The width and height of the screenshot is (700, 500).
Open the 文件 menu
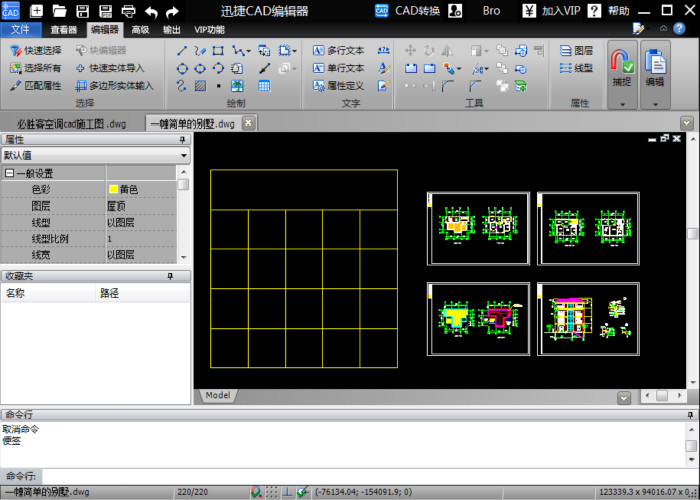coord(21,29)
